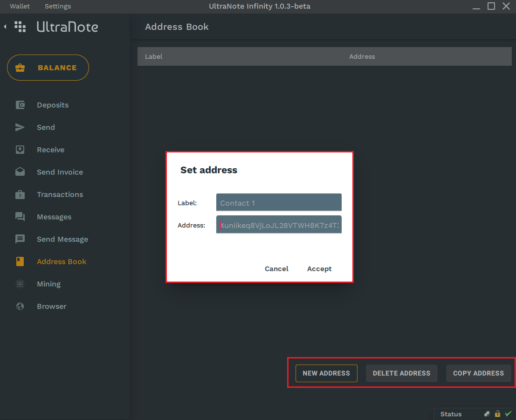
Task: Click the Receive download-box icon
Action: [x=20, y=150]
